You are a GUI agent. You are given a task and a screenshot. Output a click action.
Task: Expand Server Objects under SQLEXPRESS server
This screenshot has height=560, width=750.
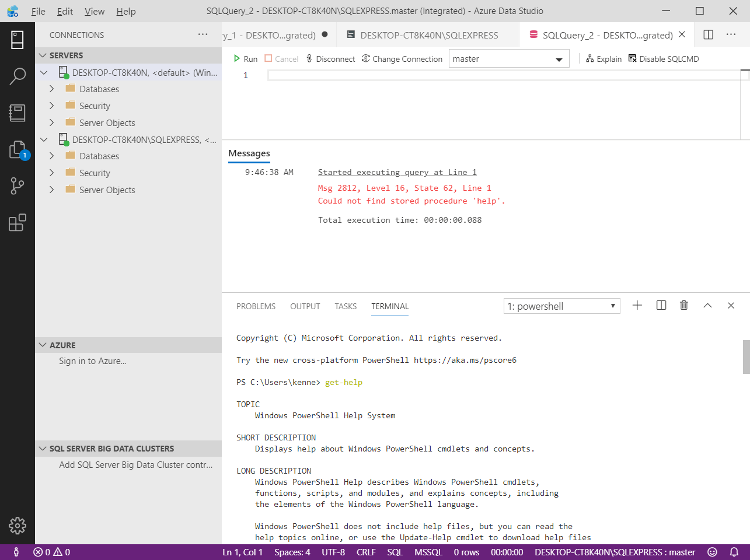52,190
